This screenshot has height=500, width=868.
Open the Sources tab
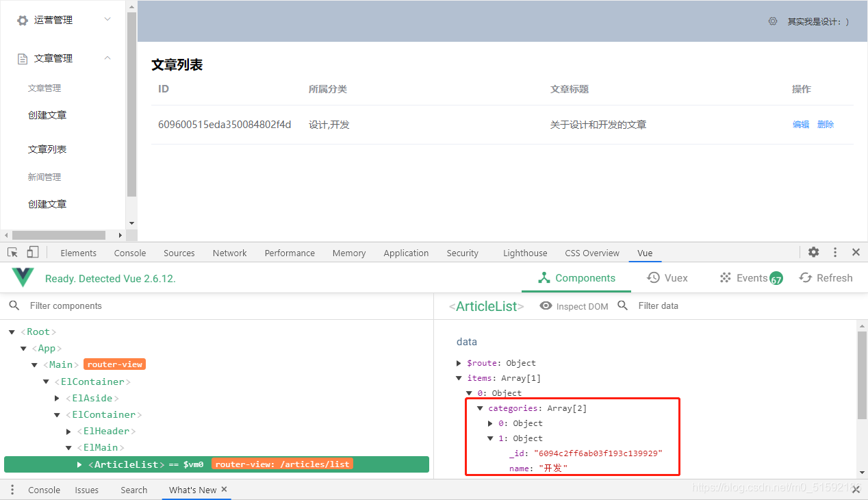pyautogui.click(x=179, y=253)
